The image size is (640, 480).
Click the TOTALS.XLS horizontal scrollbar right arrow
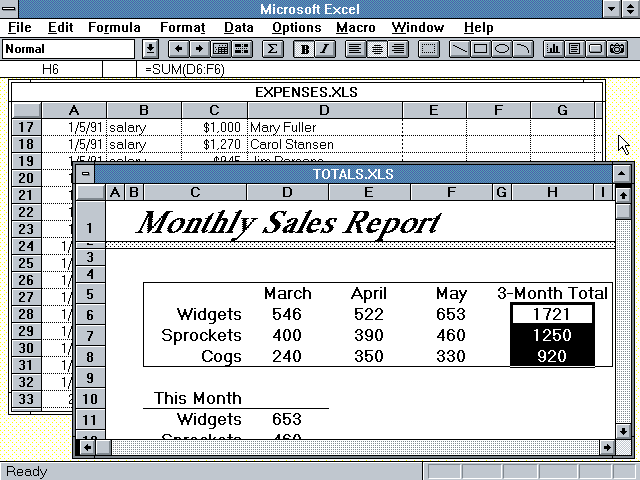click(605, 447)
